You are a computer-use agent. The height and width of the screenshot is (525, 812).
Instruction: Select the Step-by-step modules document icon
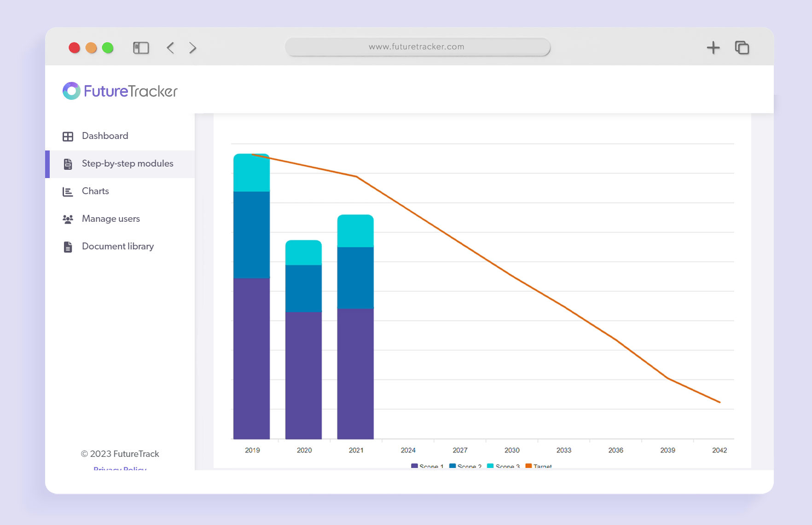[68, 164]
